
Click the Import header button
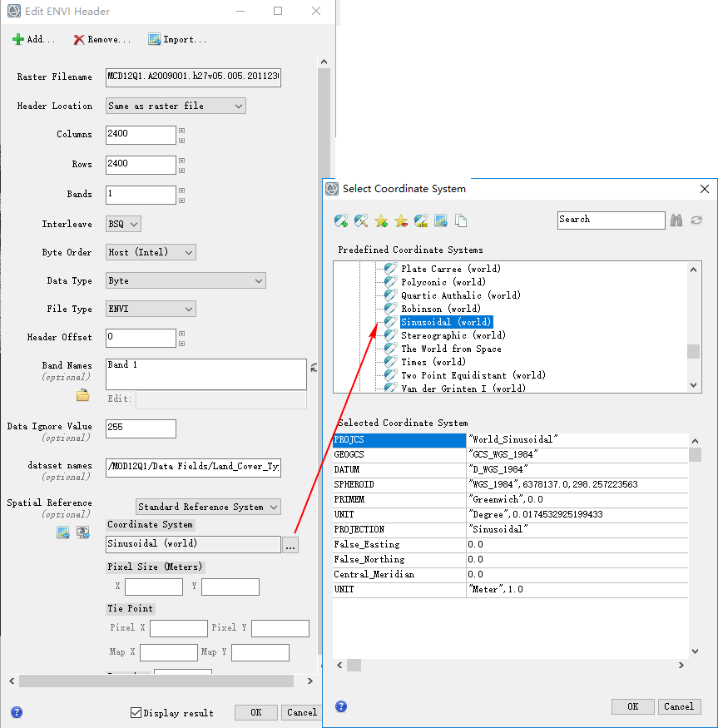point(177,39)
